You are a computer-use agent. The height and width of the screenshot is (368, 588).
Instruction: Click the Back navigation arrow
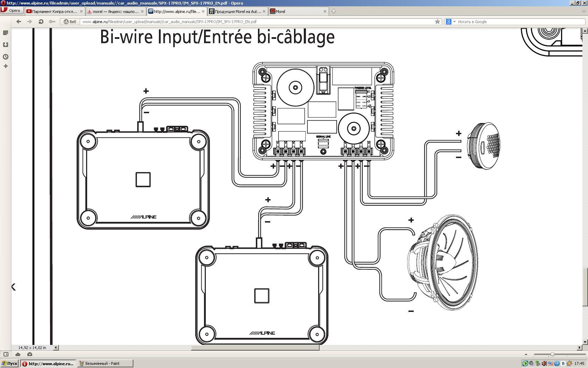19,22
